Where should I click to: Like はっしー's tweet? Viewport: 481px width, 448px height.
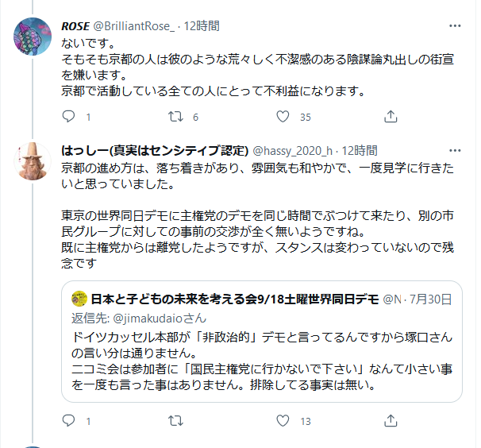click(283, 420)
